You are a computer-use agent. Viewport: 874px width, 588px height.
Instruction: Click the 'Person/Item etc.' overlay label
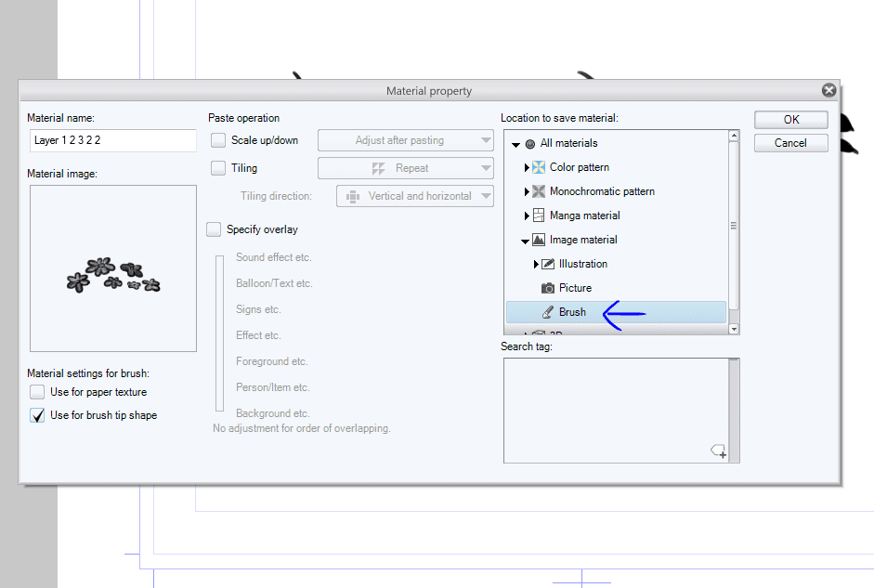(272, 387)
